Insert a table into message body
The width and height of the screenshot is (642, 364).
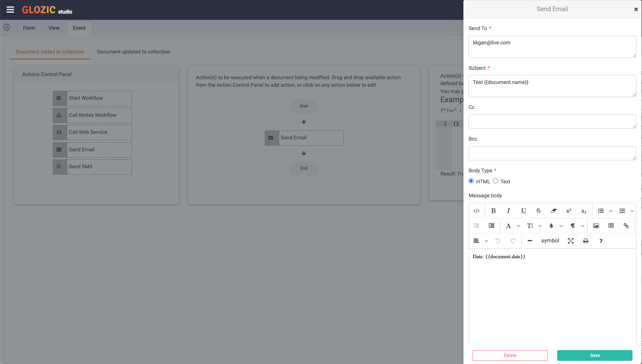(x=611, y=226)
